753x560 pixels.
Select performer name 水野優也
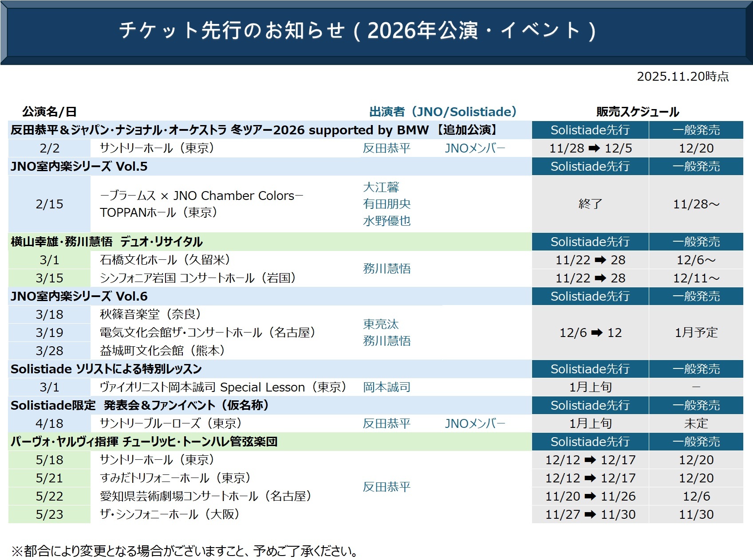click(386, 221)
